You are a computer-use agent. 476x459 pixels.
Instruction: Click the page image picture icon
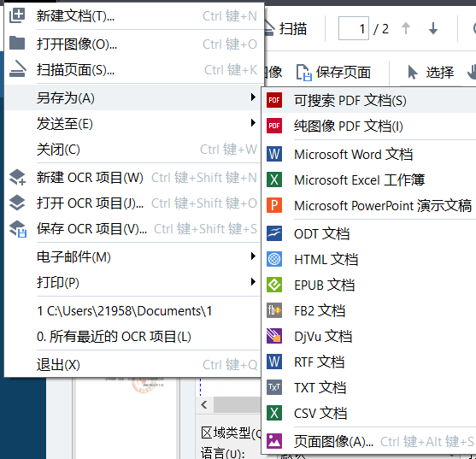[x=274, y=441]
